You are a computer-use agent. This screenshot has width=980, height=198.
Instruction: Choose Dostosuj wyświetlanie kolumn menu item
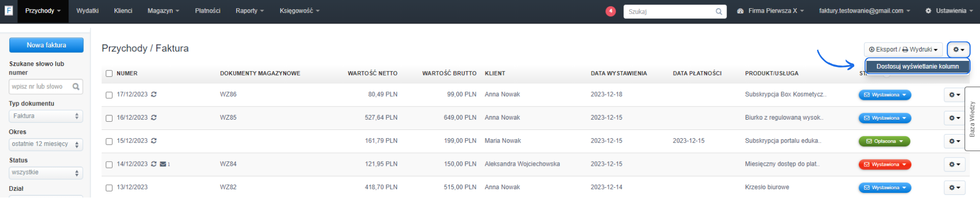click(917, 67)
